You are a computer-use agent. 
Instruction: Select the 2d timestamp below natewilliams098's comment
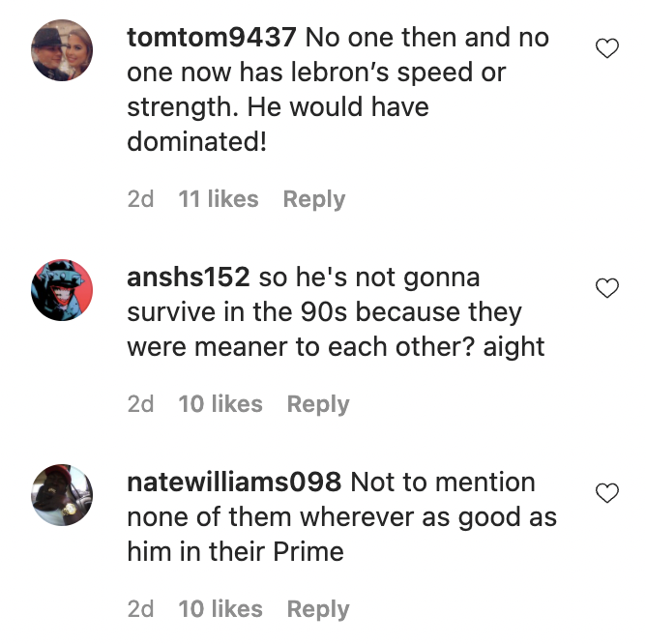tap(140, 609)
